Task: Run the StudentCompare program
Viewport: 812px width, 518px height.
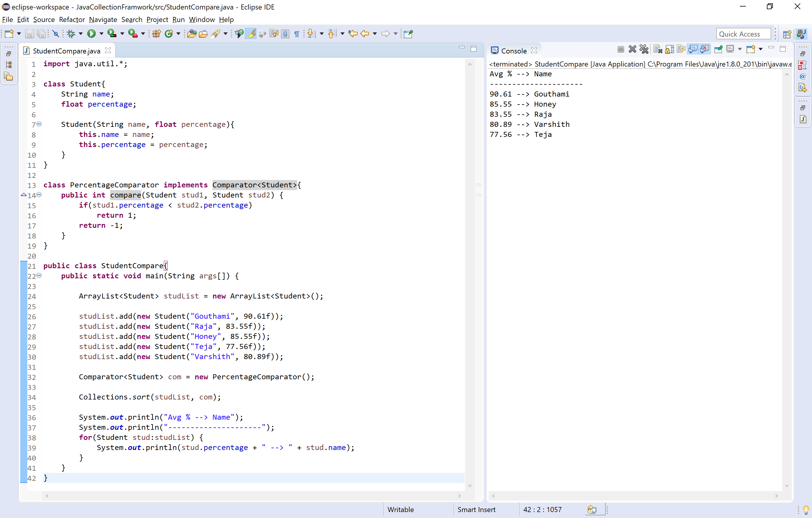Action: click(x=92, y=33)
